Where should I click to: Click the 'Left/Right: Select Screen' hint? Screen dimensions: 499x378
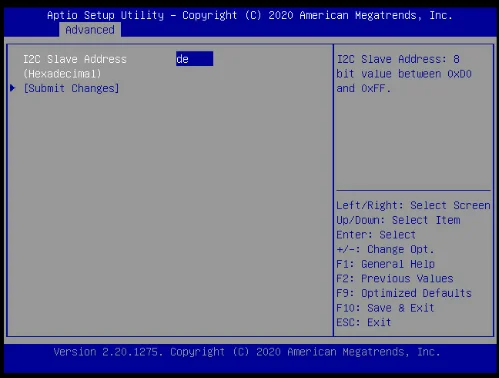pos(413,205)
